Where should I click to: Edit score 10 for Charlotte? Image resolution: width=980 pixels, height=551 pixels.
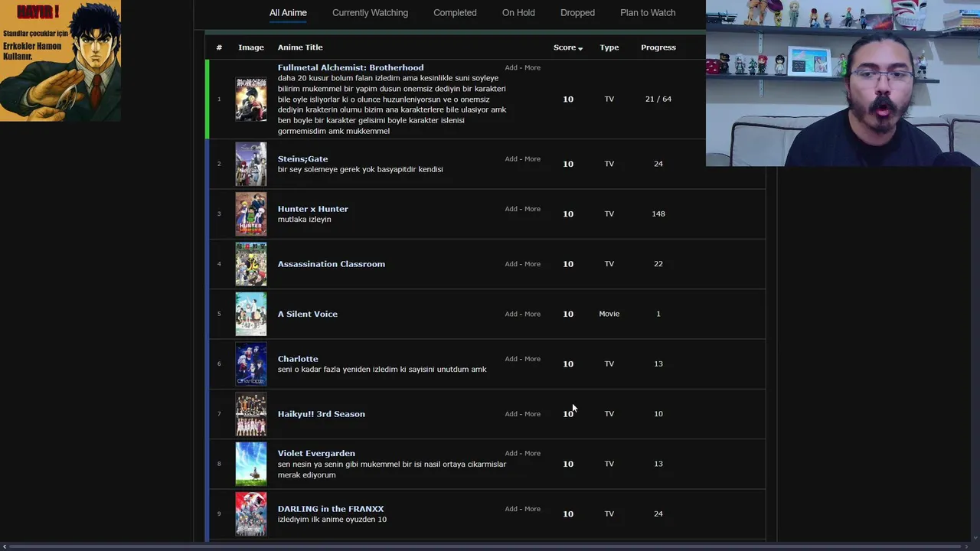pos(568,364)
